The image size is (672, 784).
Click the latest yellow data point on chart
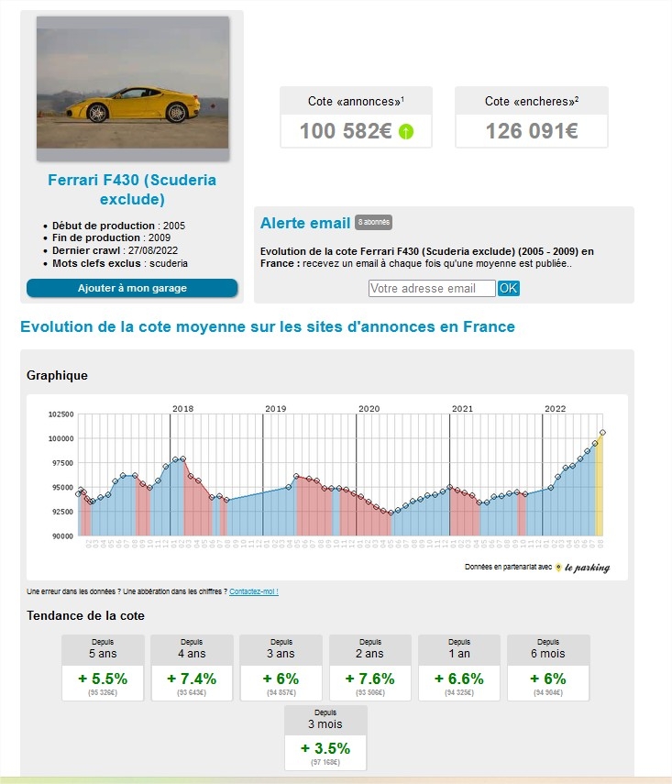[x=603, y=433]
